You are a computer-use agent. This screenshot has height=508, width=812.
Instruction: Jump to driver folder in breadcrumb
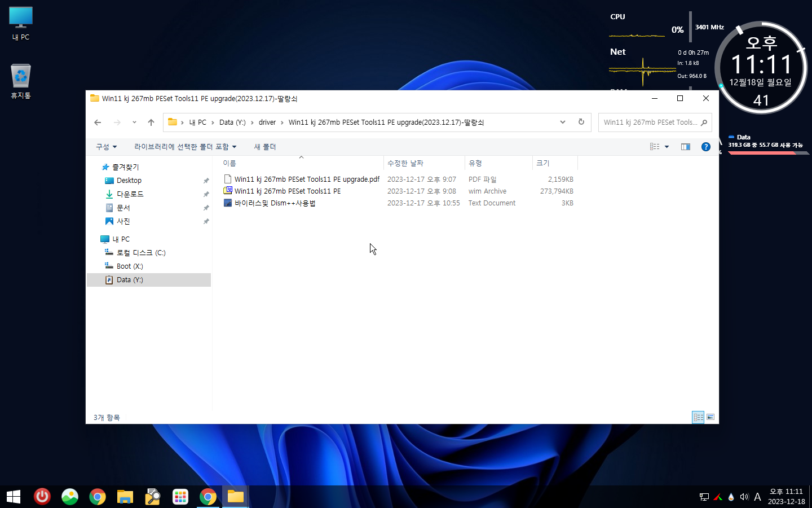tap(267, 122)
